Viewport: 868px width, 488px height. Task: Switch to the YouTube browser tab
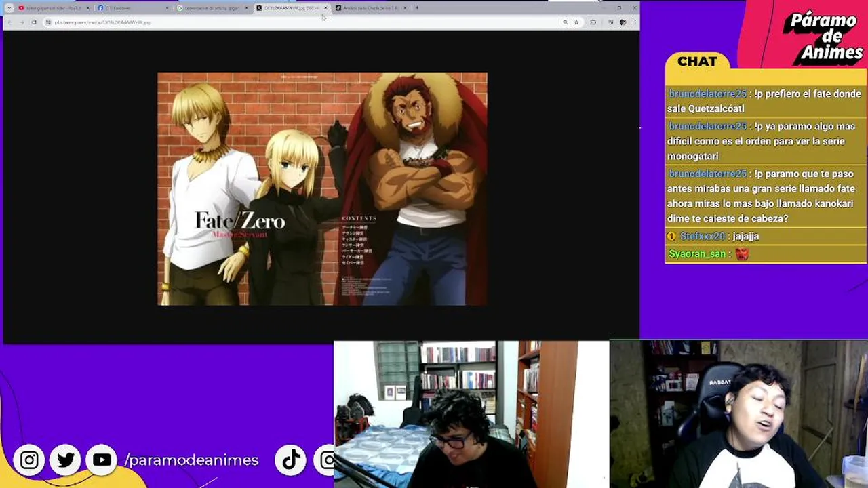[x=53, y=8]
